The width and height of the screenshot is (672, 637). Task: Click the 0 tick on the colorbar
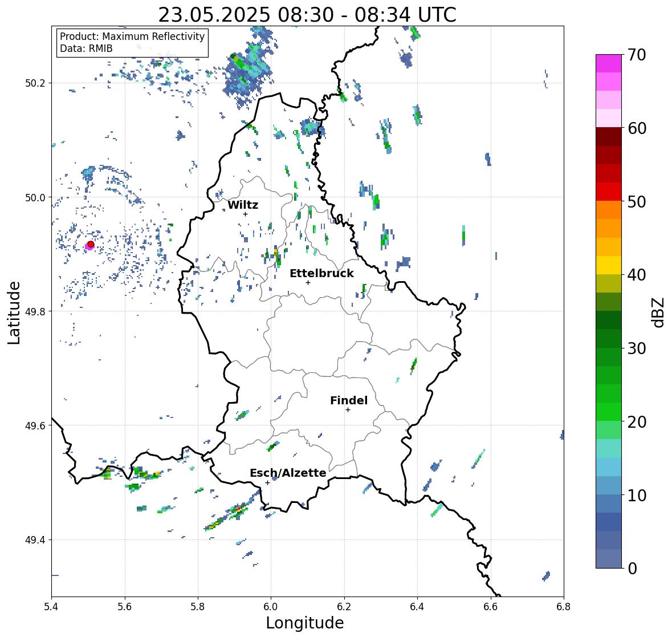tap(633, 569)
